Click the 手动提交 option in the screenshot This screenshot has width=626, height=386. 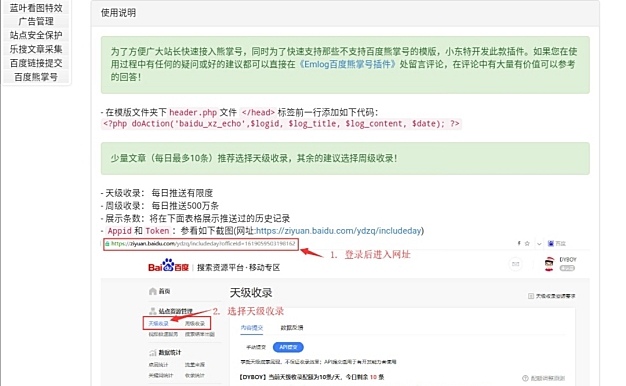pyautogui.click(x=256, y=347)
